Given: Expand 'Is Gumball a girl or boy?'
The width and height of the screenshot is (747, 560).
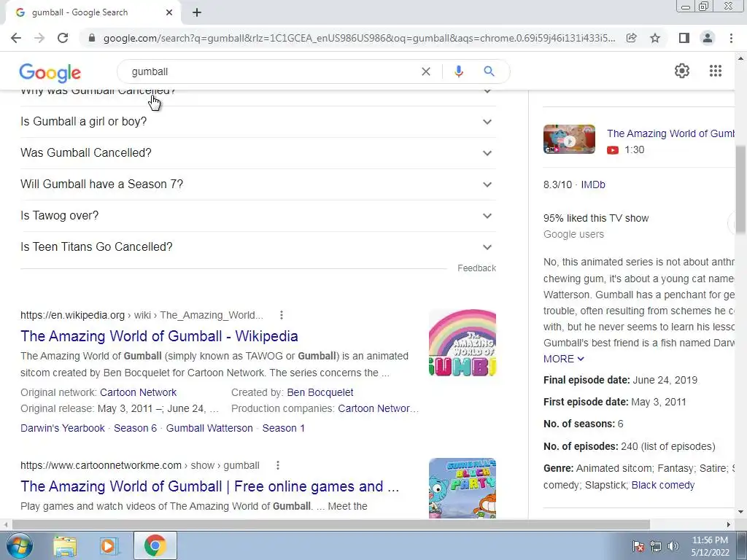Looking at the screenshot, I should point(258,122).
